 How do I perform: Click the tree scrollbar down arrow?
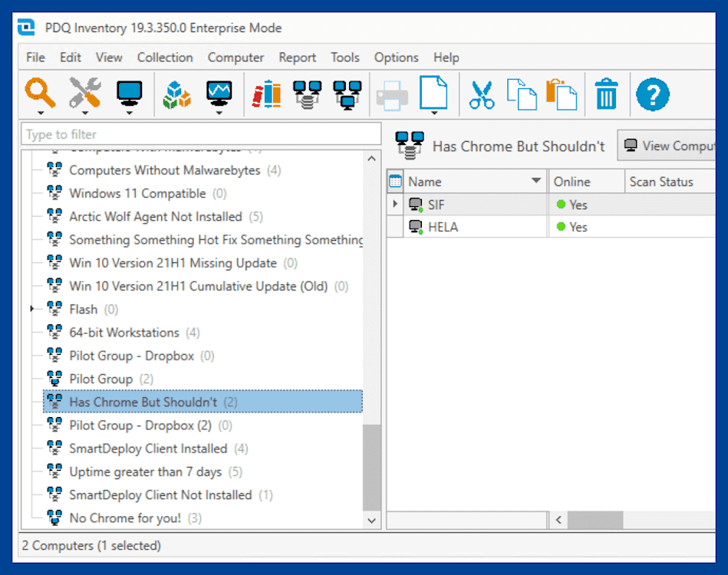(371, 521)
